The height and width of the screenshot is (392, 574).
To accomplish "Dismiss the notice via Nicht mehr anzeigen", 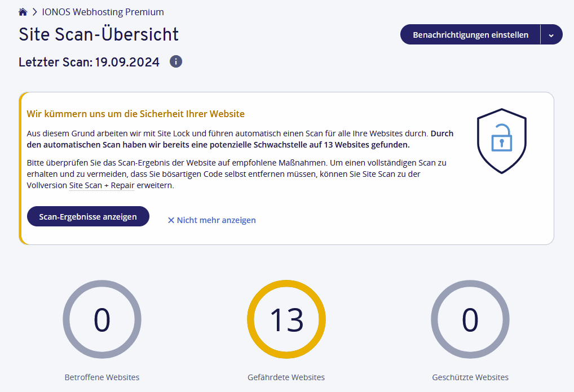I will (x=211, y=220).
